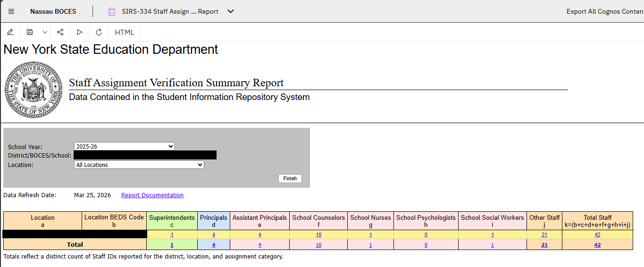The height and width of the screenshot is (267, 644).
Task: Click Export All Cognos Content
Action: 605,11
